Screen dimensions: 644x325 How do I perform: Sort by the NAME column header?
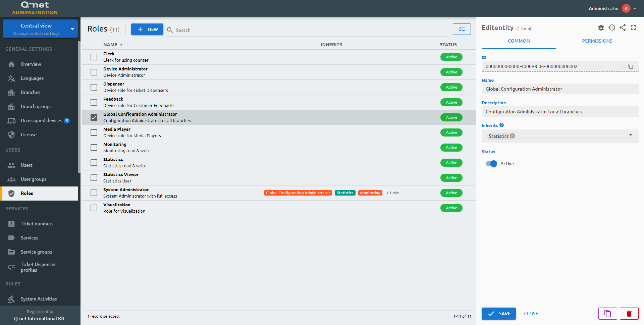113,45
